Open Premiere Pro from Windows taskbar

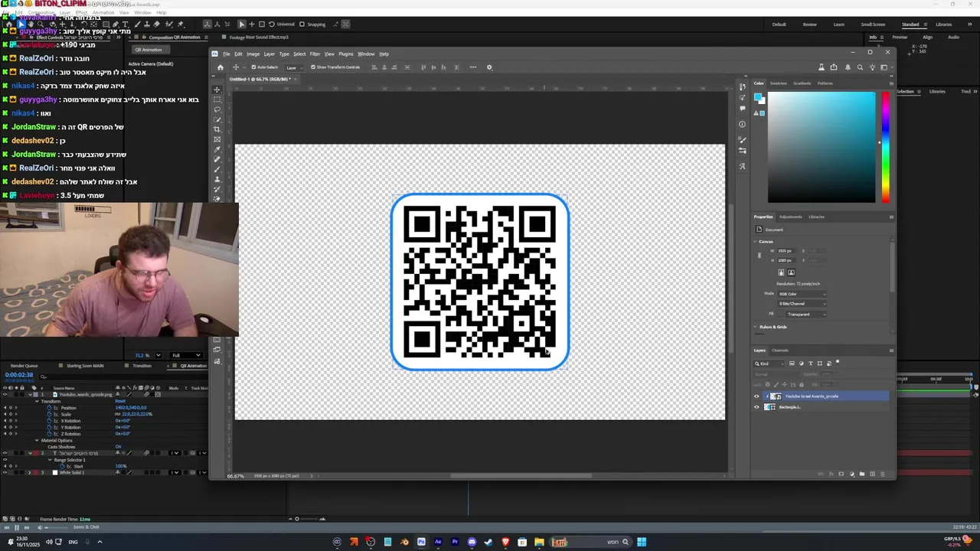[x=455, y=542]
